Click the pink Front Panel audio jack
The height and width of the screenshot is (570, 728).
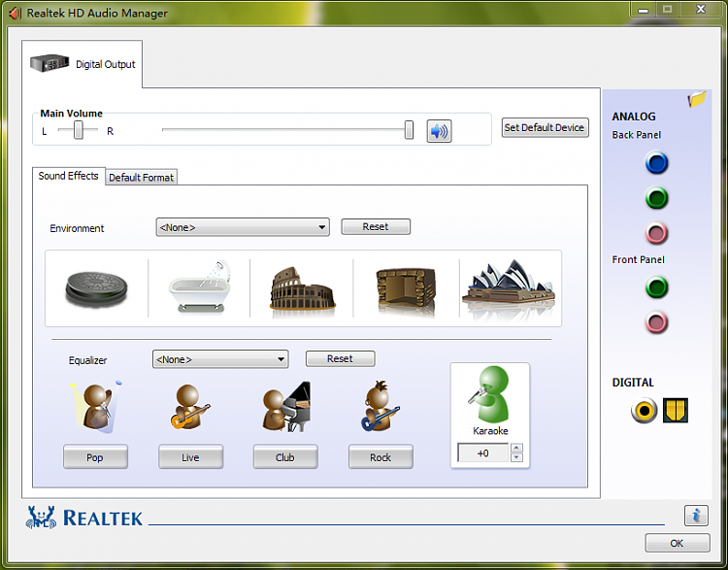click(656, 322)
